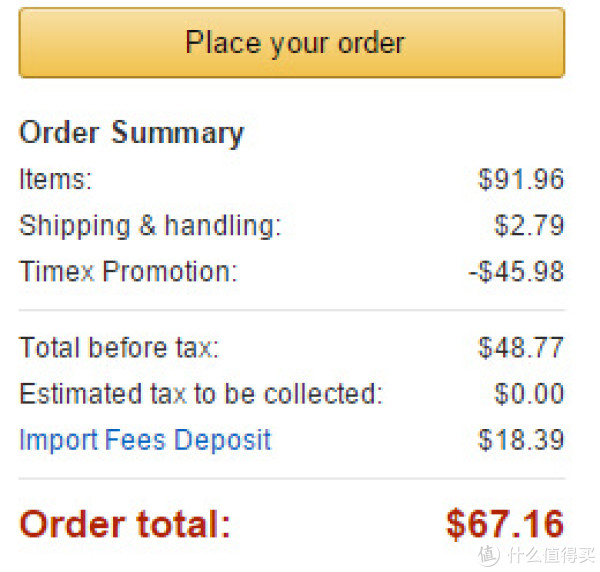Select the Order total label

(x=125, y=524)
